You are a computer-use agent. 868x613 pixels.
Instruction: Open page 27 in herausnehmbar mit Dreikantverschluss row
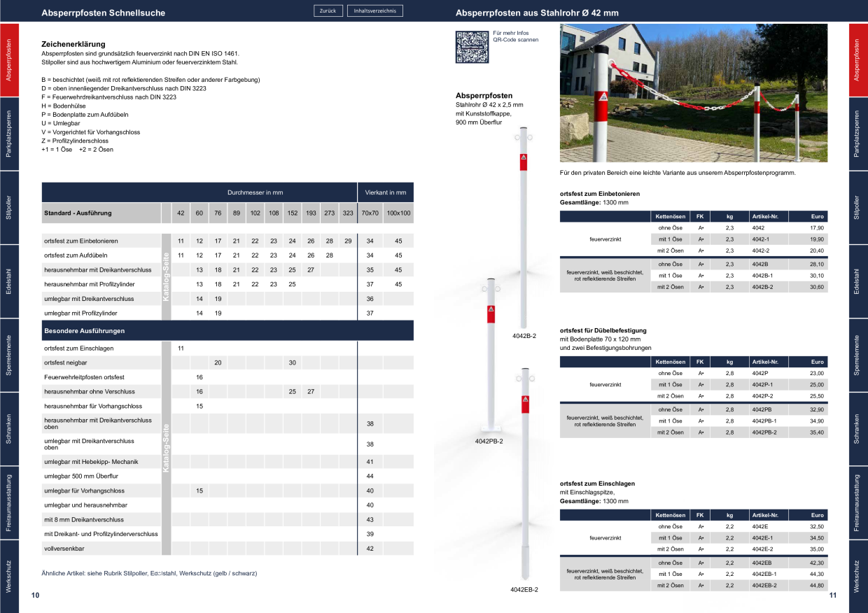point(311,270)
